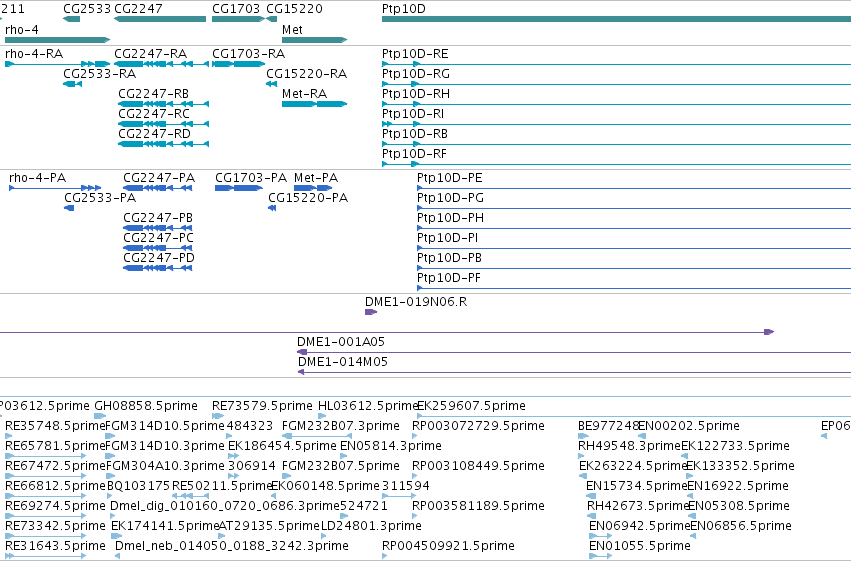
Task: Click the Ptp10D gene label
Action: pyautogui.click(x=404, y=9)
